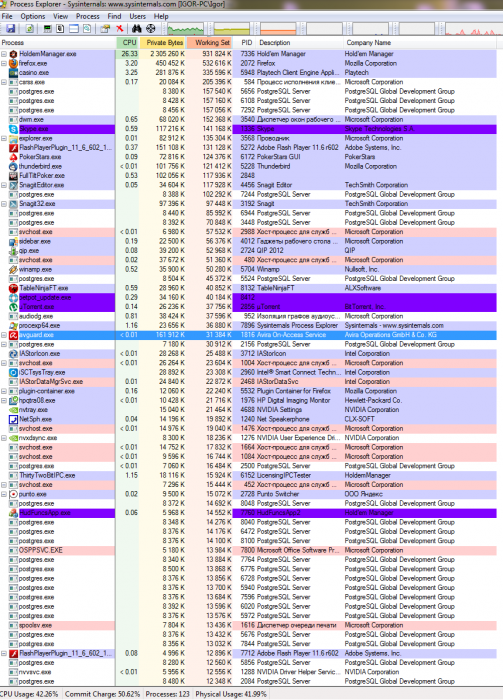Select the spoolsv.exe process row

(x=249, y=625)
